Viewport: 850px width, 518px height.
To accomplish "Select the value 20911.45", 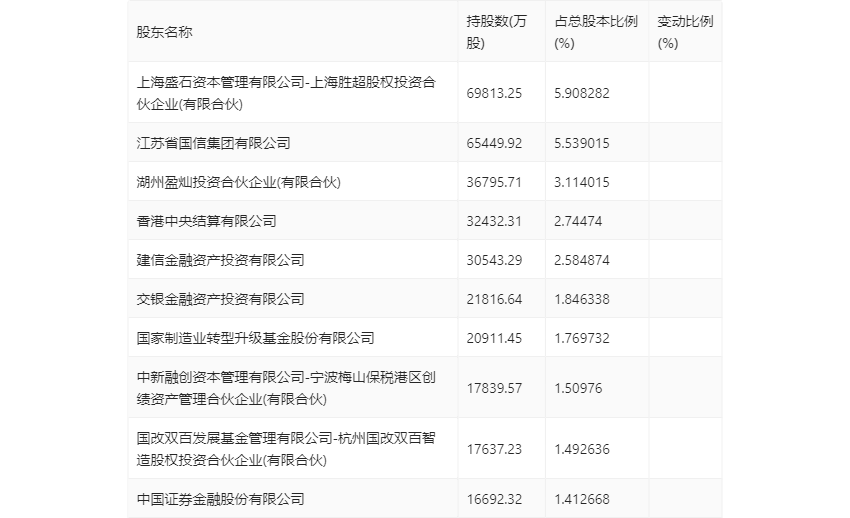I will [494, 338].
